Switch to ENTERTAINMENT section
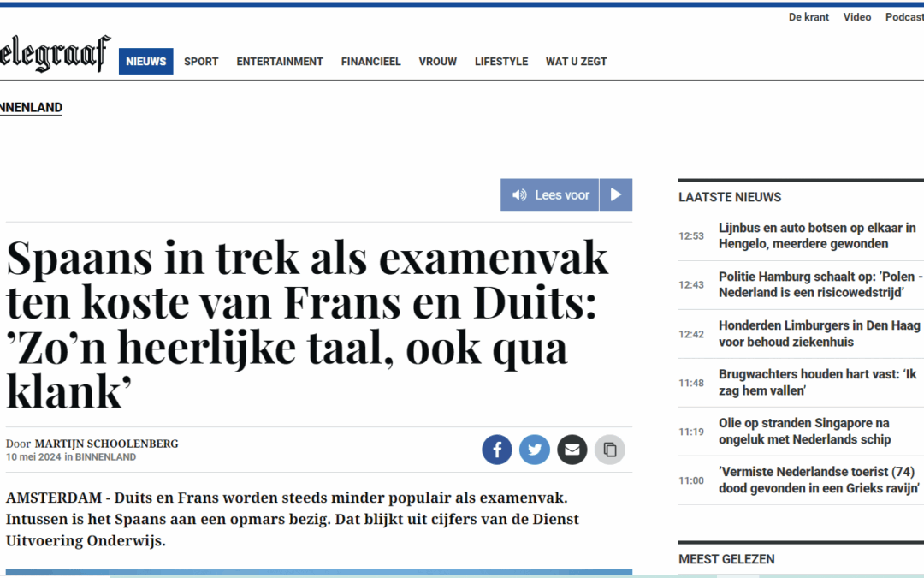 coord(280,62)
